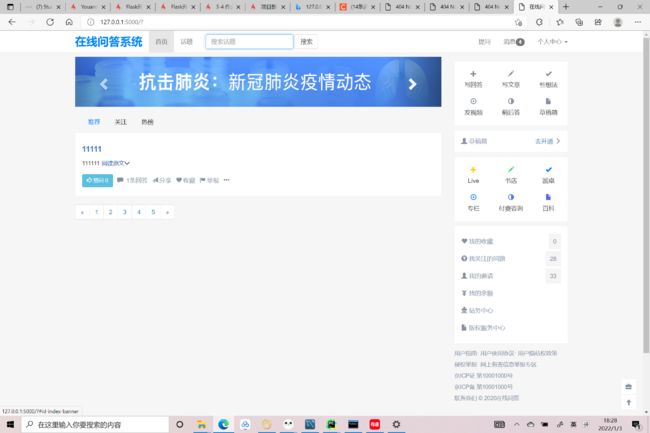Click the 搜索 search button
This screenshot has height=433, width=650.
[306, 41]
